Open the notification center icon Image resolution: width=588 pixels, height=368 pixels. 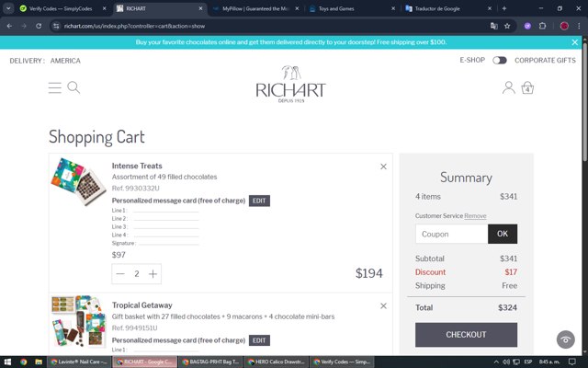(571, 362)
